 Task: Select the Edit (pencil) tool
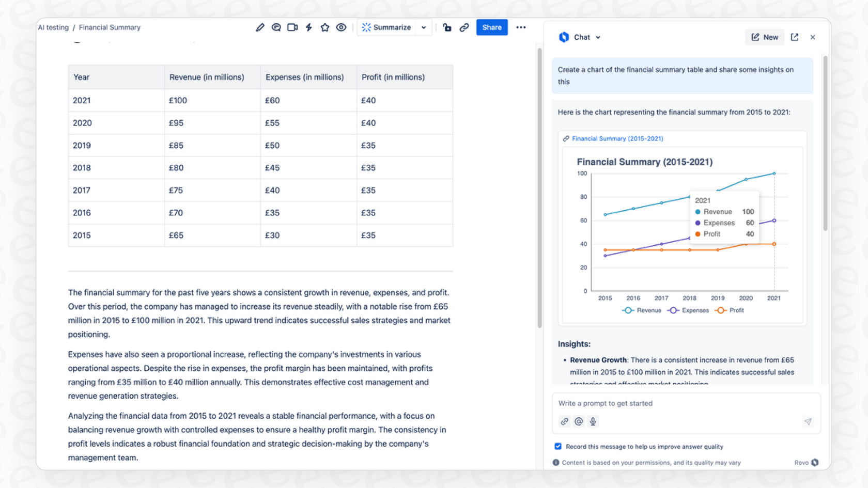(x=260, y=27)
